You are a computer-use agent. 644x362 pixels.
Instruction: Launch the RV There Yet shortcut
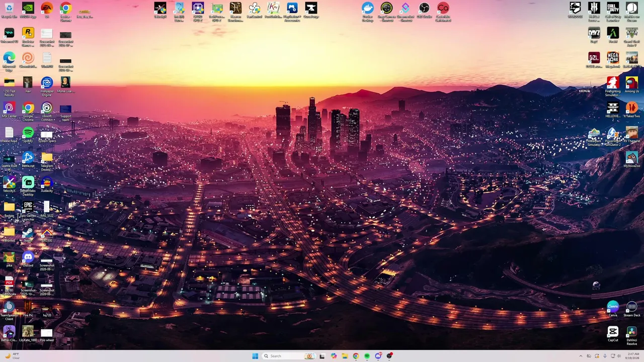(x=631, y=135)
